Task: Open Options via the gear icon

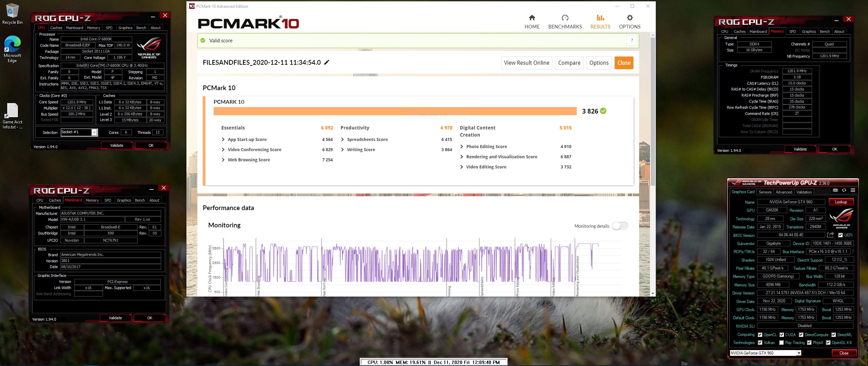Action: pyautogui.click(x=630, y=18)
